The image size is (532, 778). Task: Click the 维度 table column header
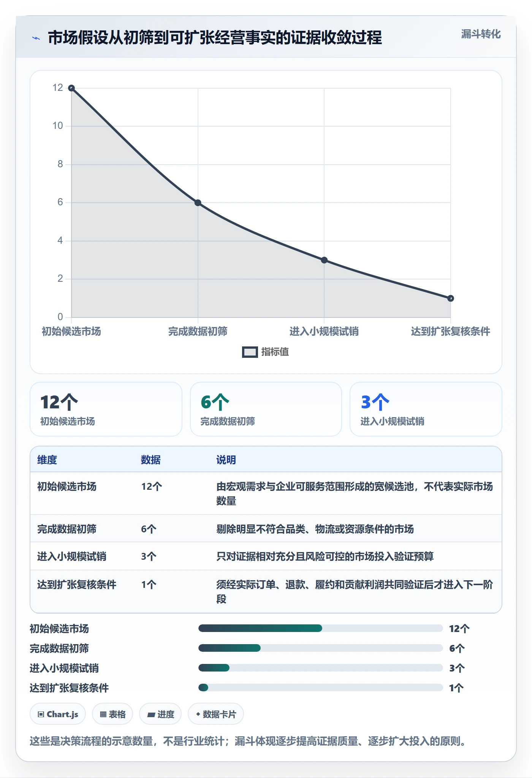(47, 460)
